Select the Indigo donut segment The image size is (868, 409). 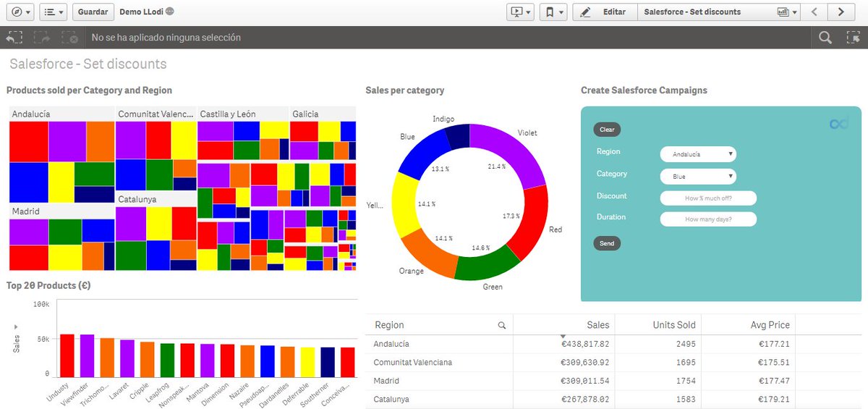click(459, 137)
